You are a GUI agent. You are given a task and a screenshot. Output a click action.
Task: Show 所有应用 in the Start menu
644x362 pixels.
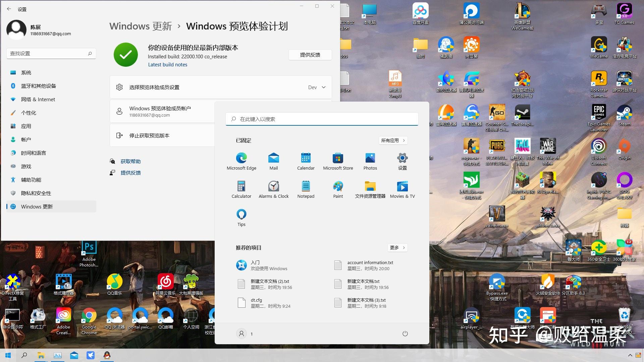click(x=393, y=140)
